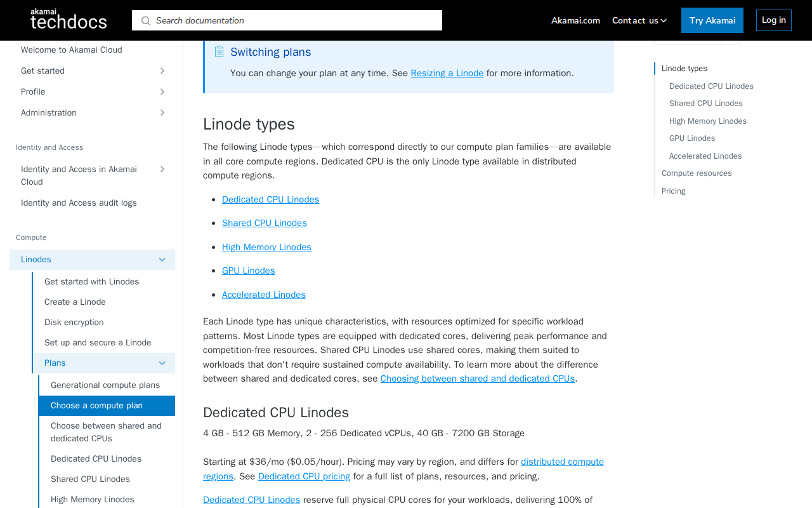Open Dedicated CPU Linodes sidebar item

click(96, 458)
